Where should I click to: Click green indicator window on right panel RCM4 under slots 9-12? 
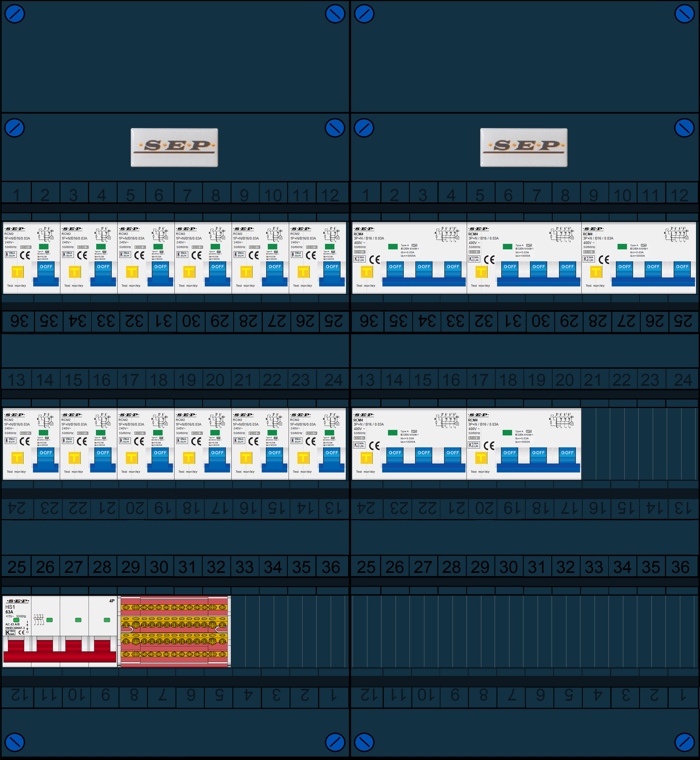(622, 246)
